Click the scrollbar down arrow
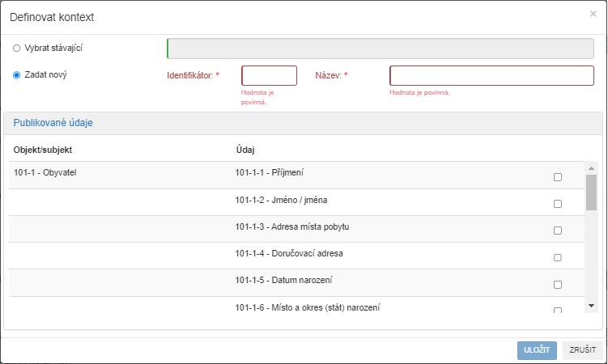This screenshot has width=608, height=364. click(x=591, y=305)
